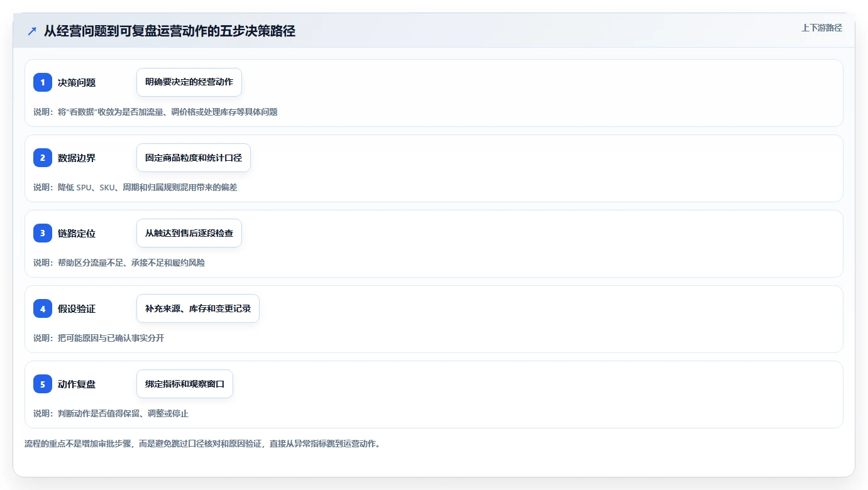Click the 链路定位 step label
This screenshot has width=868, height=490.
tap(77, 233)
